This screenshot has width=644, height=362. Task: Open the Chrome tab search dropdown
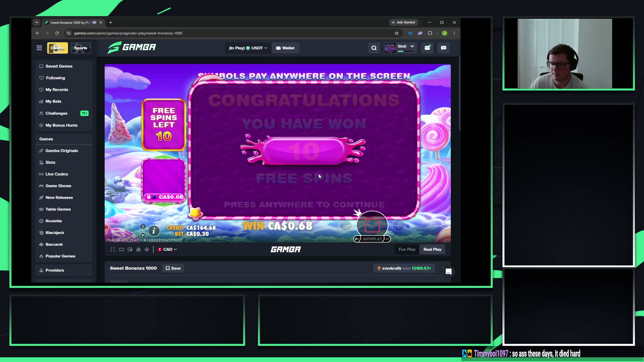37,22
